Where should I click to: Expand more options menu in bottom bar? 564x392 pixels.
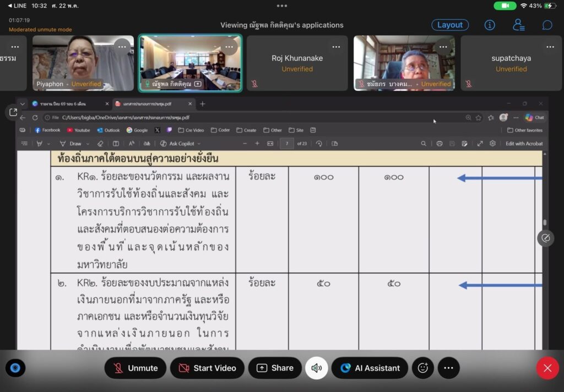448,368
